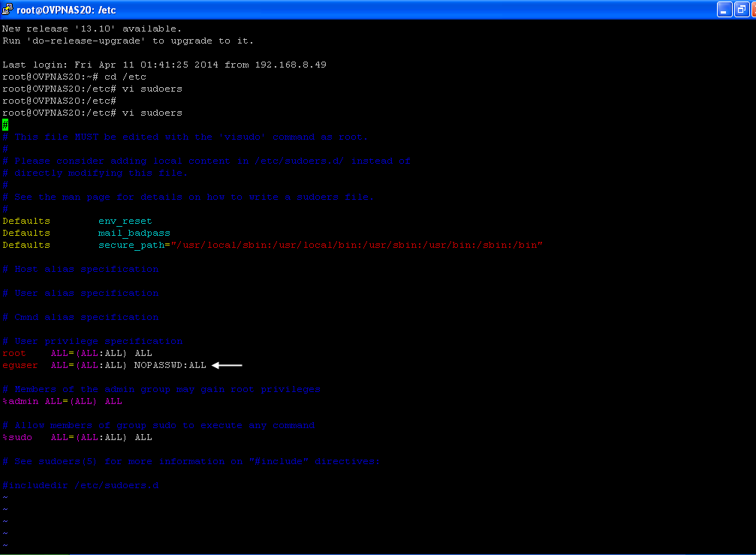Minimize the PuTTY terminal window

[x=724, y=9]
